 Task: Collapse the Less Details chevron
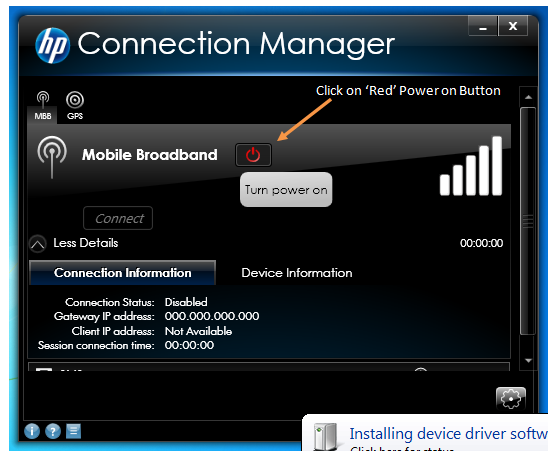[x=38, y=244]
